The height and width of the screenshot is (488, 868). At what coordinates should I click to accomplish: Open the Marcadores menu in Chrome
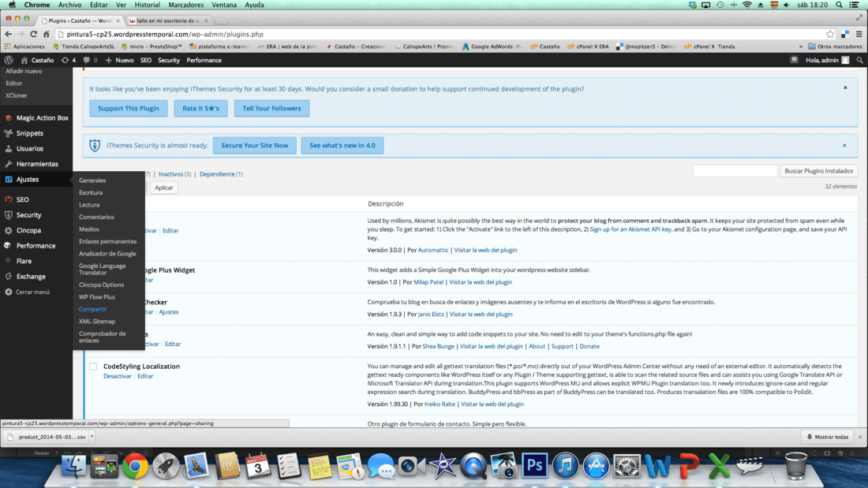coord(185,5)
